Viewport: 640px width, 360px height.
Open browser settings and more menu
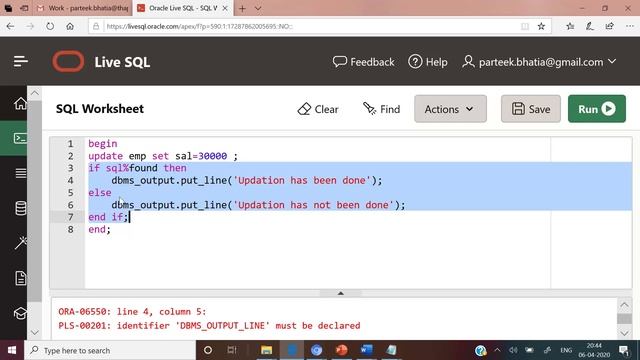629,26
